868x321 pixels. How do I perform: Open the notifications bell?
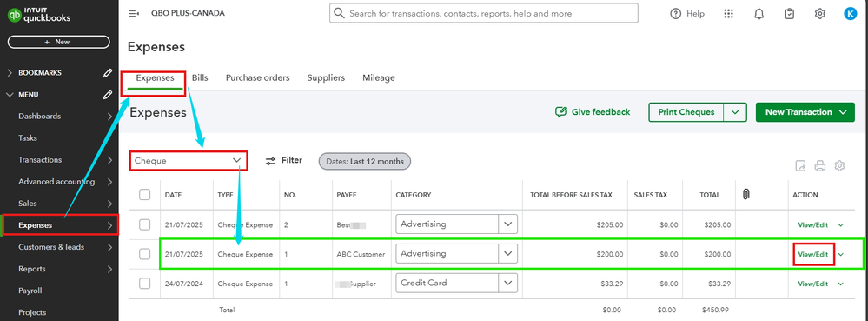point(759,14)
